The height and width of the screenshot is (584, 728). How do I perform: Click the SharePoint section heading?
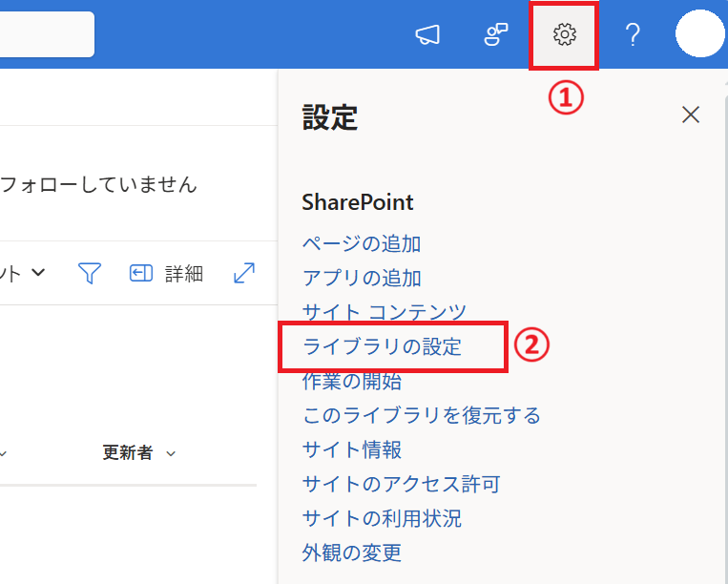coord(358,202)
